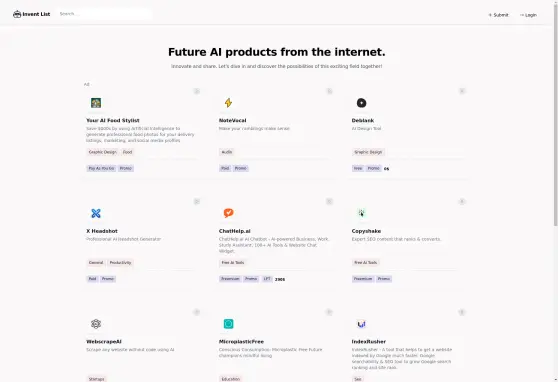Click the MicroplasticFree teal icon

pyautogui.click(x=228, y=324)
